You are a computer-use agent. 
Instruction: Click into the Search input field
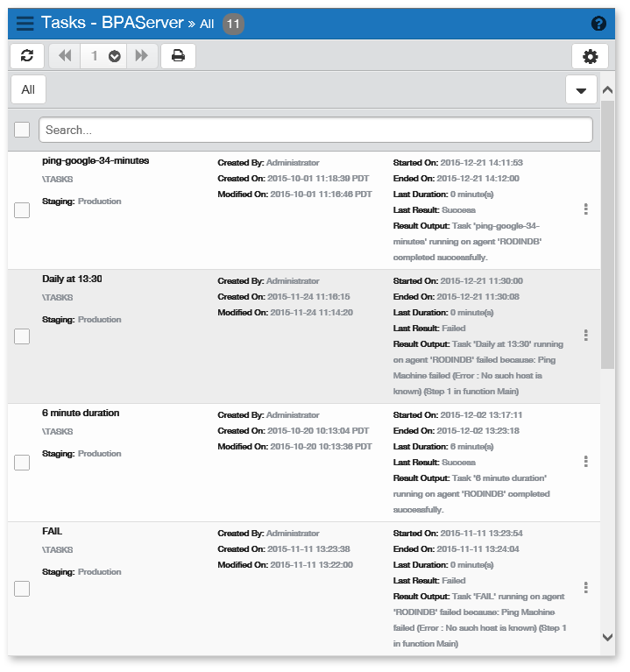(315, 130)
